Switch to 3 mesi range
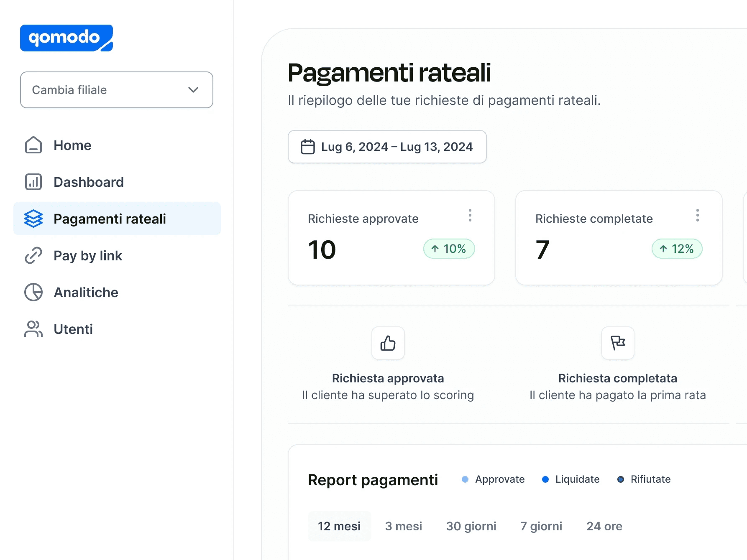 click(404, 526)
